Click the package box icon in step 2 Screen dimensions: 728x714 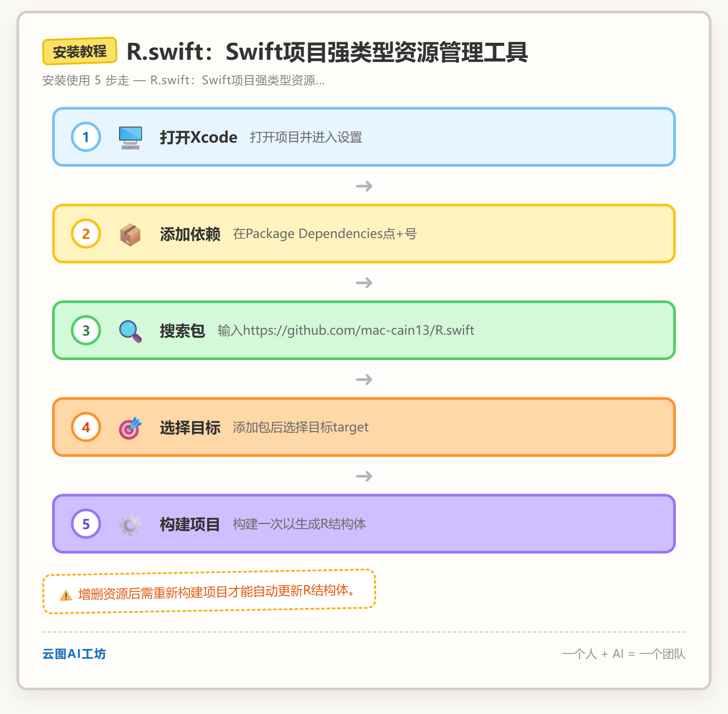131,234
